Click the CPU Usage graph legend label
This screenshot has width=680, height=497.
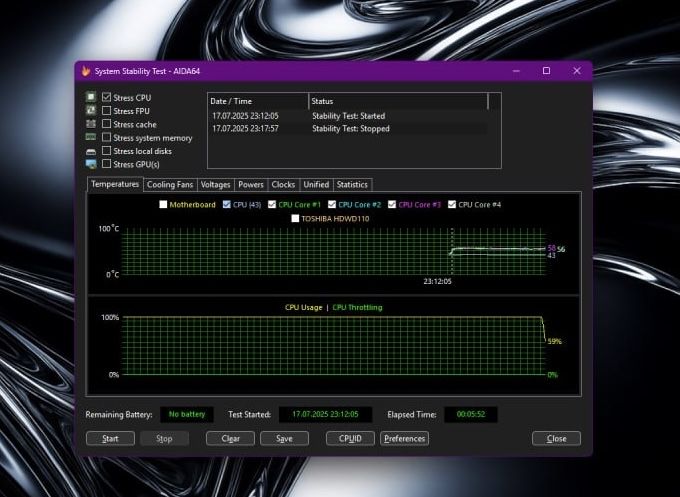304,307
